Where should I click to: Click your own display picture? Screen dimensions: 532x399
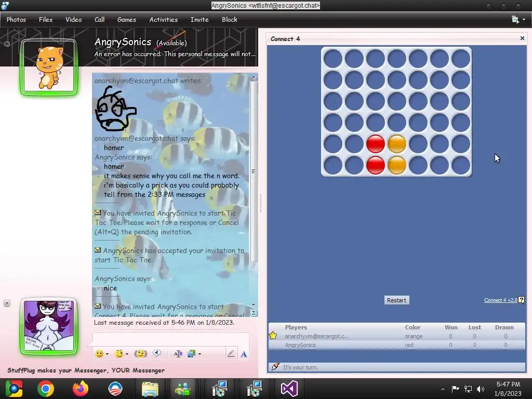click(x=49, y=326)
